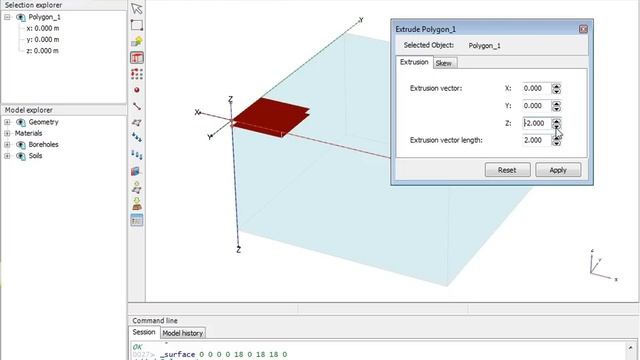Click command line scrollbar up arrow
The height and width of the screenshot is (360, 640).
click(x=631, y=348)
